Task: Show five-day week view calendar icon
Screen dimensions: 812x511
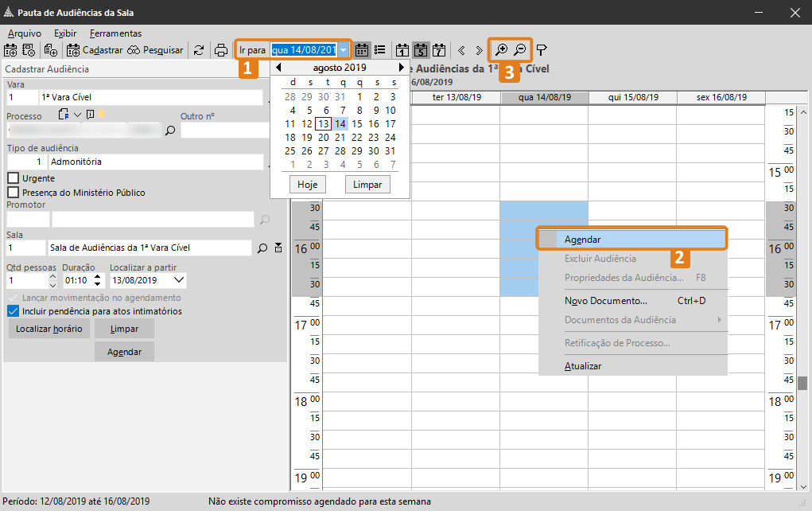Action: 421,50
